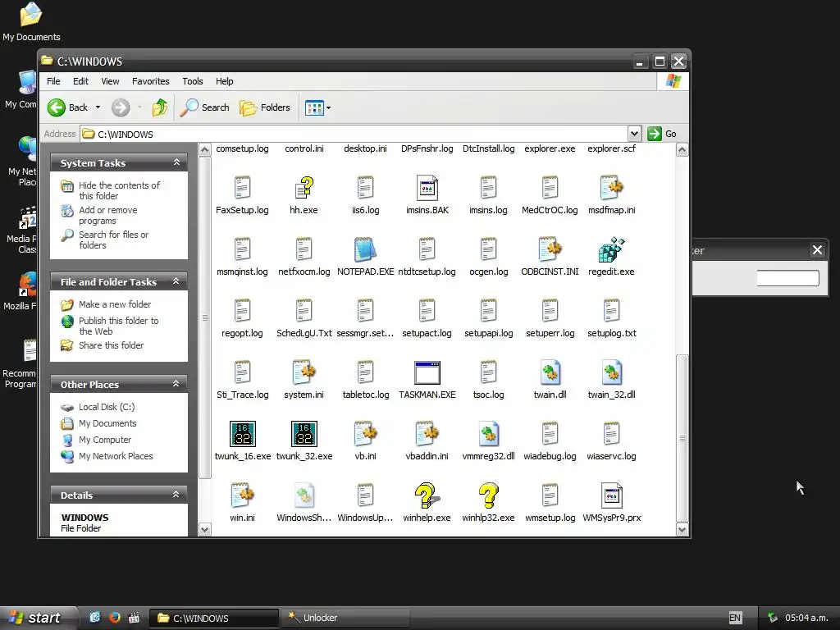Screen dimensions: 840x630
Task: Collapse the Other Places panel
Action: pos(176,384)
